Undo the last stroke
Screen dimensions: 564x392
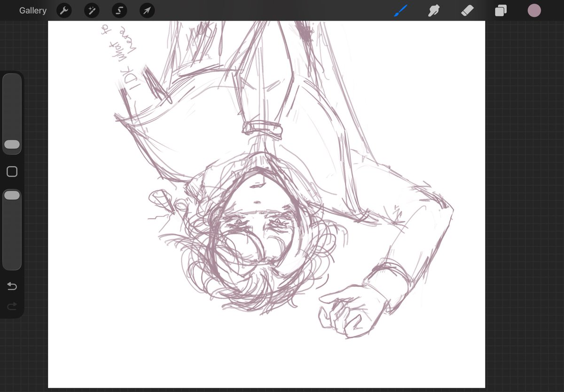click(12, 286)
